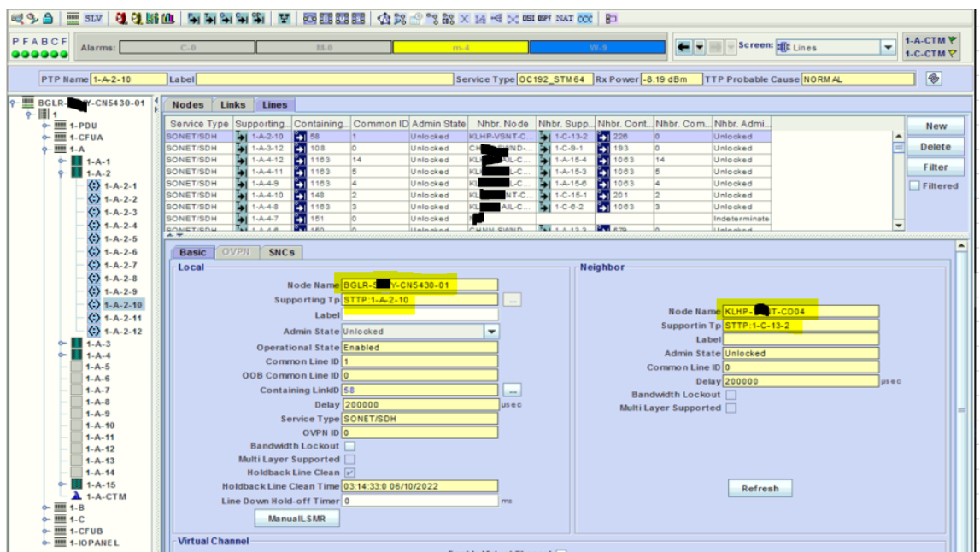
Task: Click the SLV toolbar button
Action: point(93,18)
